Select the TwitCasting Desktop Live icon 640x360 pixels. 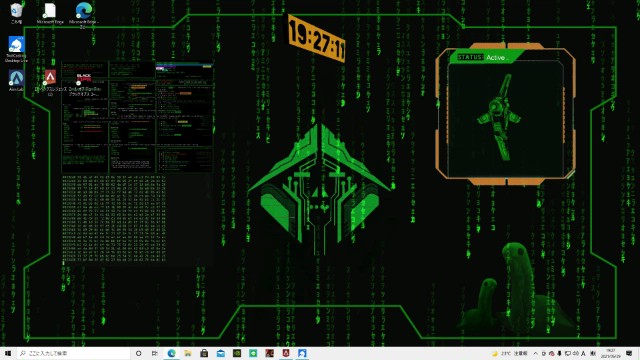(x=16, y=49)
